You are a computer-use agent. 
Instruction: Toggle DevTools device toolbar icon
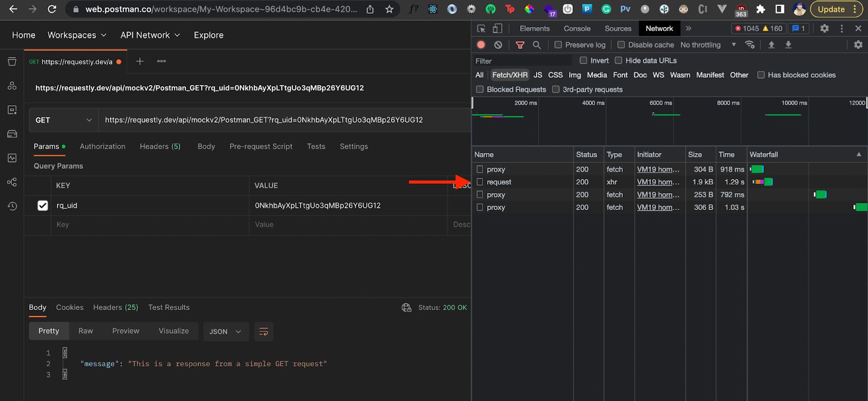(497, 28)
